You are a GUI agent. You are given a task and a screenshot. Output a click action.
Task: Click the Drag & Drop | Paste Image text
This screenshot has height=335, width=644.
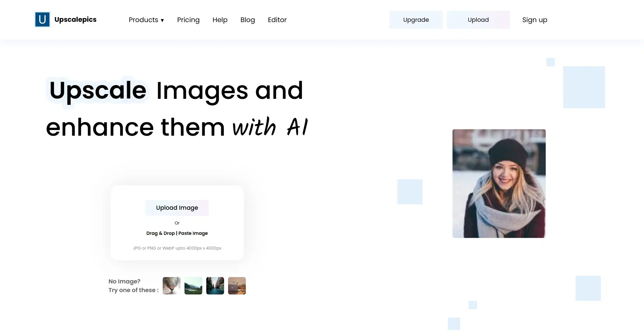[x=177, y=233]
